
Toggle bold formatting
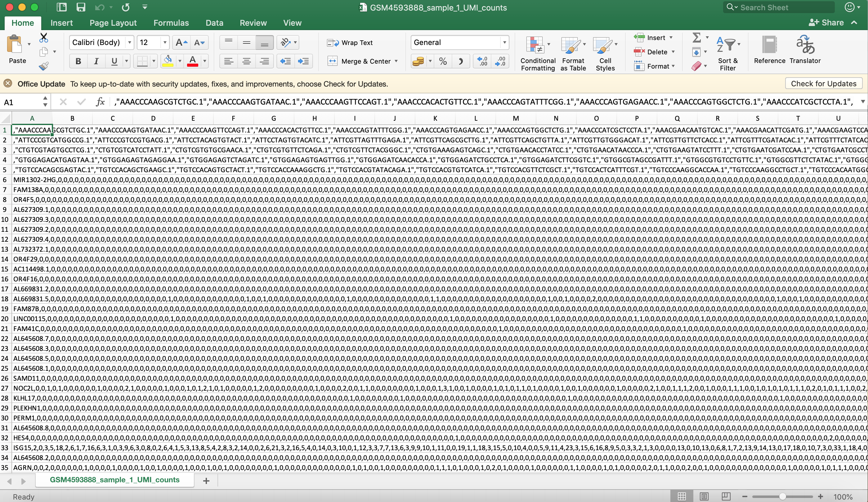[x=78, y=61]
